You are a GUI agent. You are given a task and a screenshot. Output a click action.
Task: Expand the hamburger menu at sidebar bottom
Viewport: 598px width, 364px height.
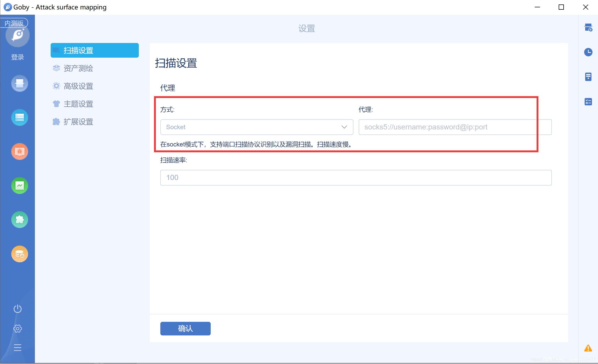(18, 347)
